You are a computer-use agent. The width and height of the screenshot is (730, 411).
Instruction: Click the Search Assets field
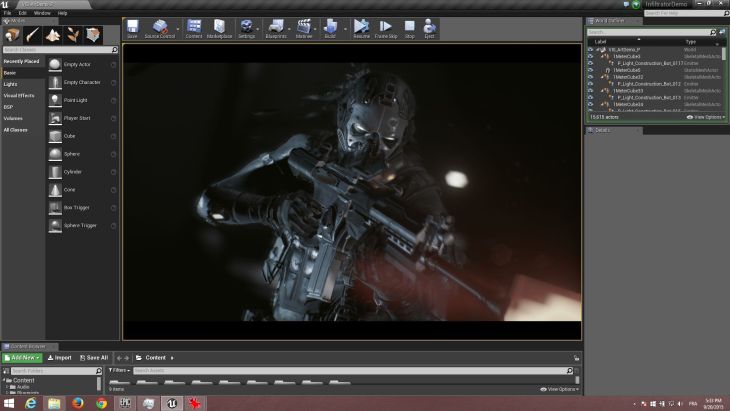[x=353, y=371]
